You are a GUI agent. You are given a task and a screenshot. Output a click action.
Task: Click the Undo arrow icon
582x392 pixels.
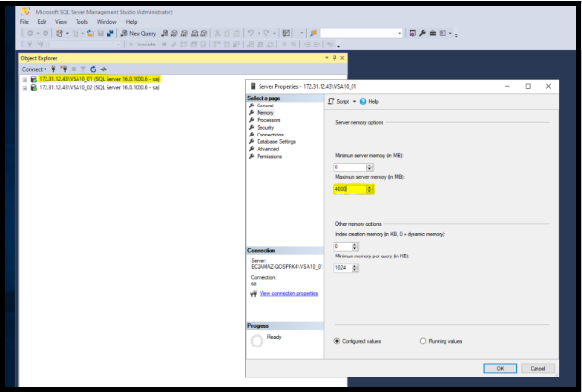(x=251, y=33)
